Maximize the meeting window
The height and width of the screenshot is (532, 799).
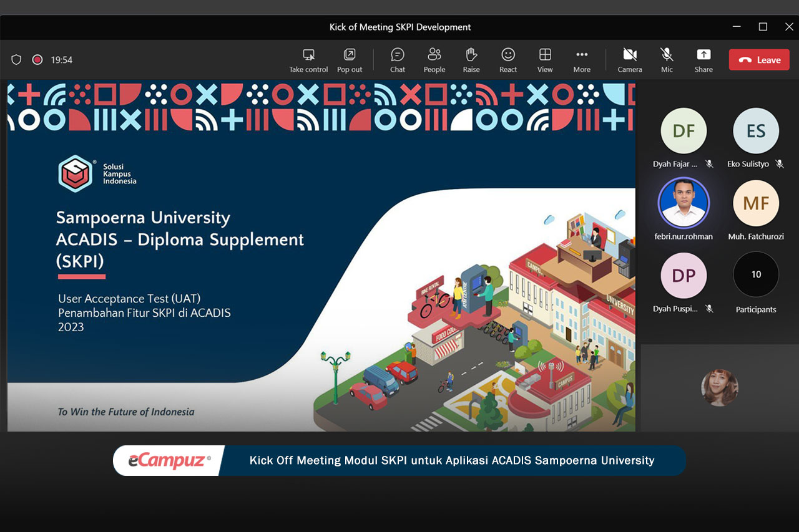[763, 27]
